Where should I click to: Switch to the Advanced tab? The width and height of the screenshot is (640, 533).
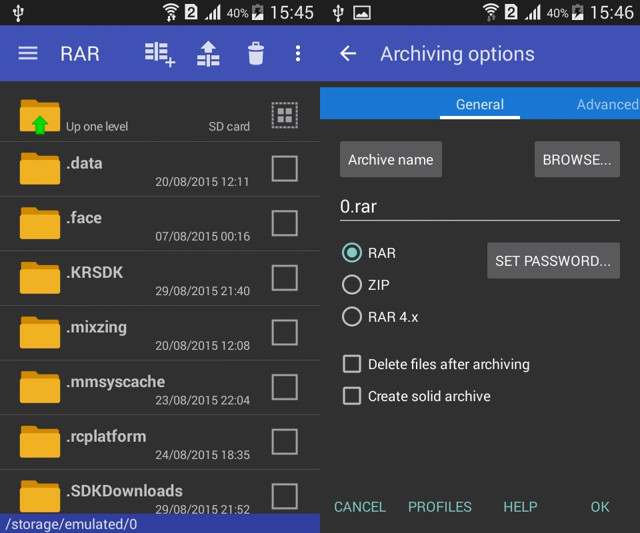click(606, 104)
